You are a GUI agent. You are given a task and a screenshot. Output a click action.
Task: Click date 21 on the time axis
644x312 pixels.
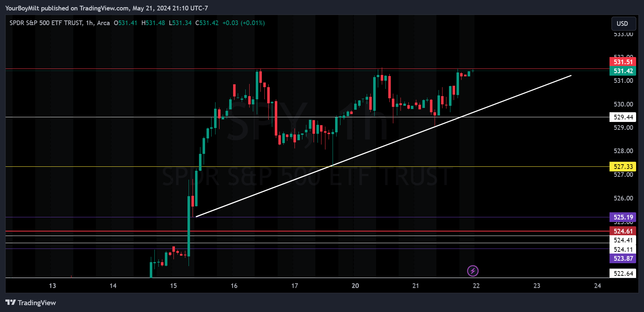click(x=416, y=286)
